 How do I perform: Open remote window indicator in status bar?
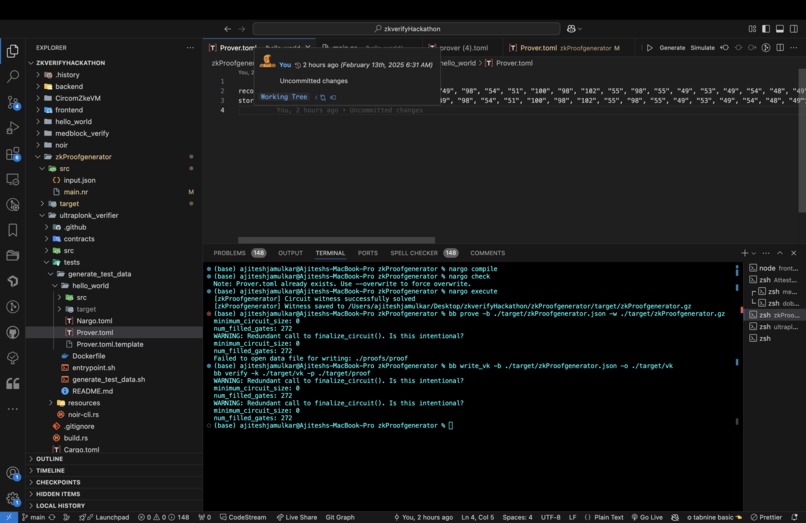click(x=9, y=517)
